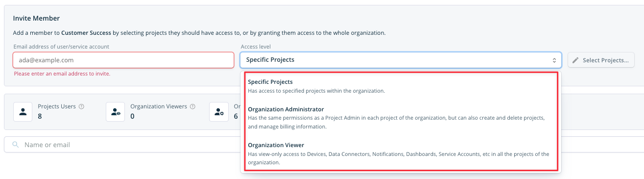Click the organization admin gear-person icon
This screenshot has height=179, width=644.
click(218, 112)
